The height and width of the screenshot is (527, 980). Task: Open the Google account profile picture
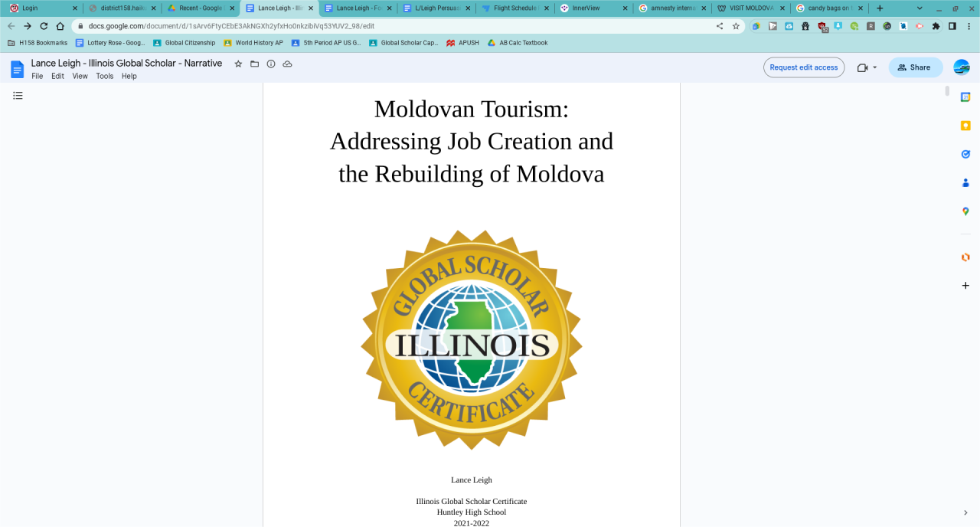[962, 67]
